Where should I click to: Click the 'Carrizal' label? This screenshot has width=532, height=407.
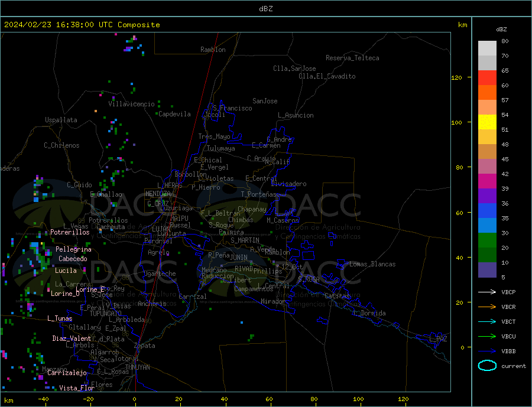pos(193,297)
